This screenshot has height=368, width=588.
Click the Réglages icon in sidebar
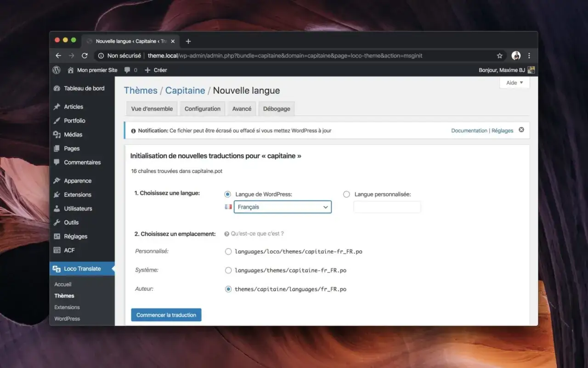(57, 236)
